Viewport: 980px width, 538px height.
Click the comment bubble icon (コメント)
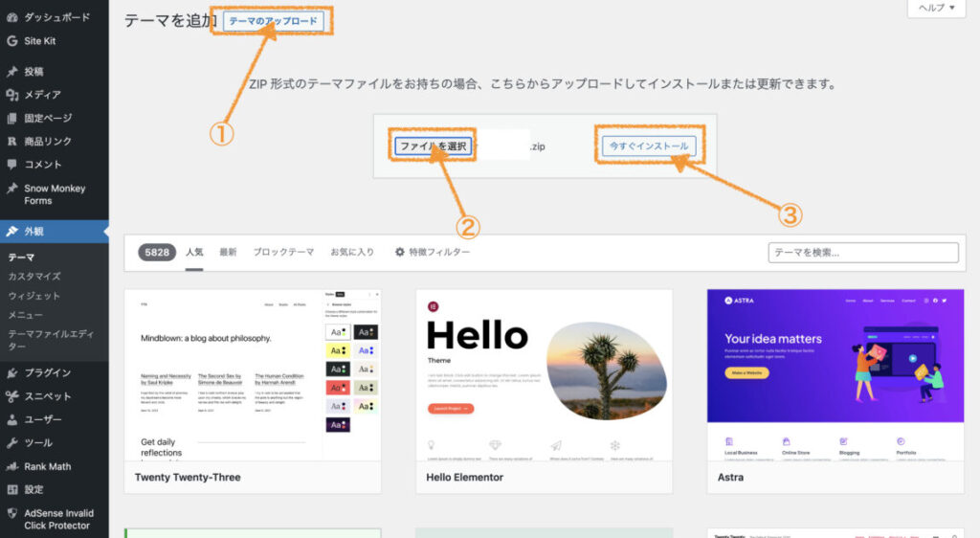[11, 165]
